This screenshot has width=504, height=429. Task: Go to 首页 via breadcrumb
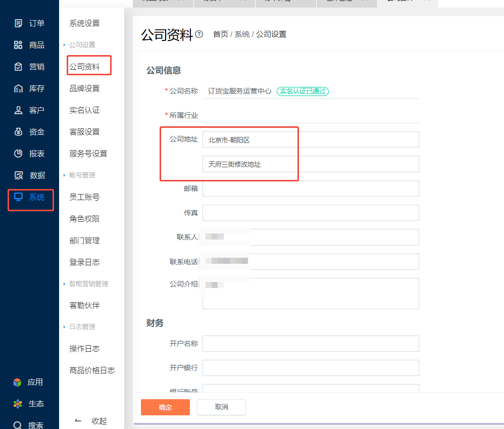(x=221, y=34)
